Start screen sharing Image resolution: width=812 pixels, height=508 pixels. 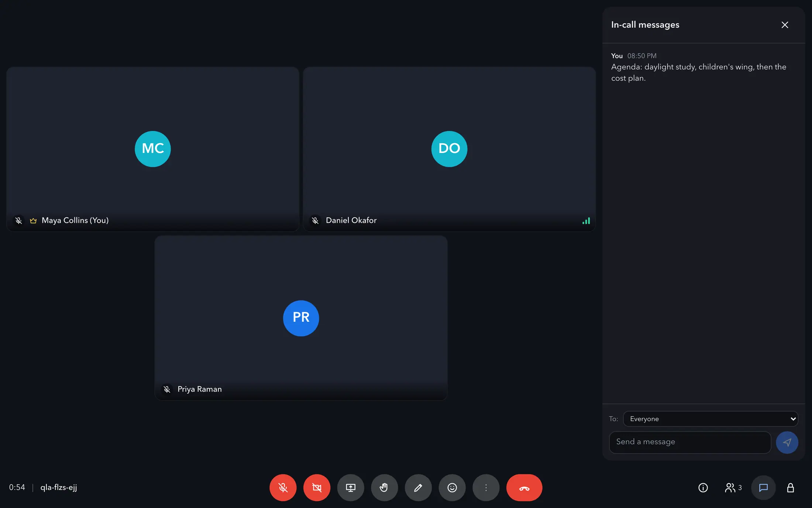[x=351, y=487]
